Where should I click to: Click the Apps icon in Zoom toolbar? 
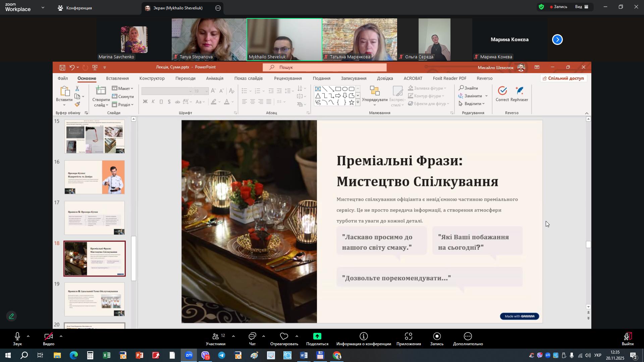(x=408, y=337)
